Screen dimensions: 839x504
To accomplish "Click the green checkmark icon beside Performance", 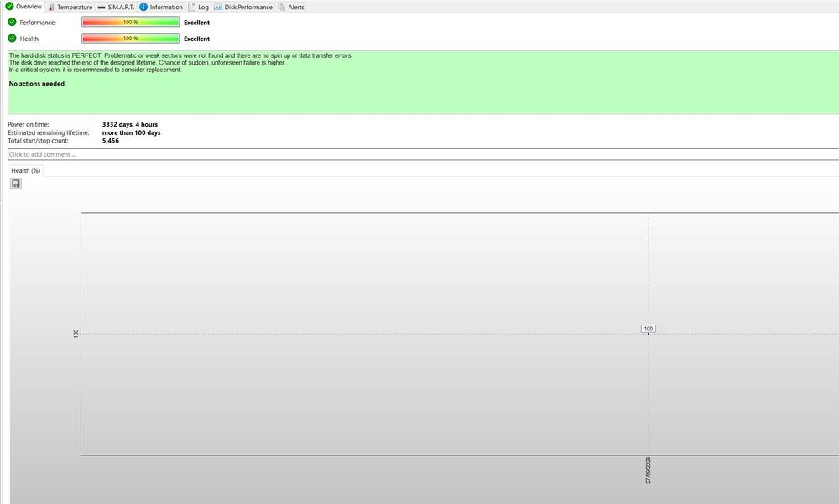I will point(13,22).
